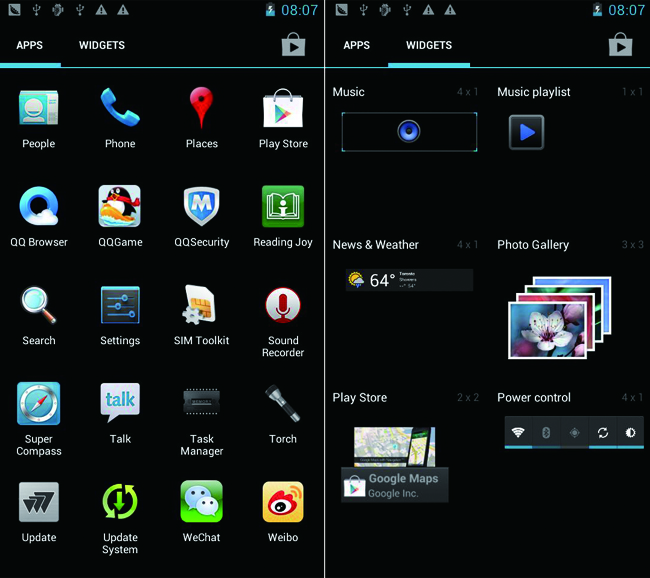Image resolution: width=650 pixels, height=578 pixels.
Task: Tap the clock 08:07 on right status bar
Action: point(626,10)
